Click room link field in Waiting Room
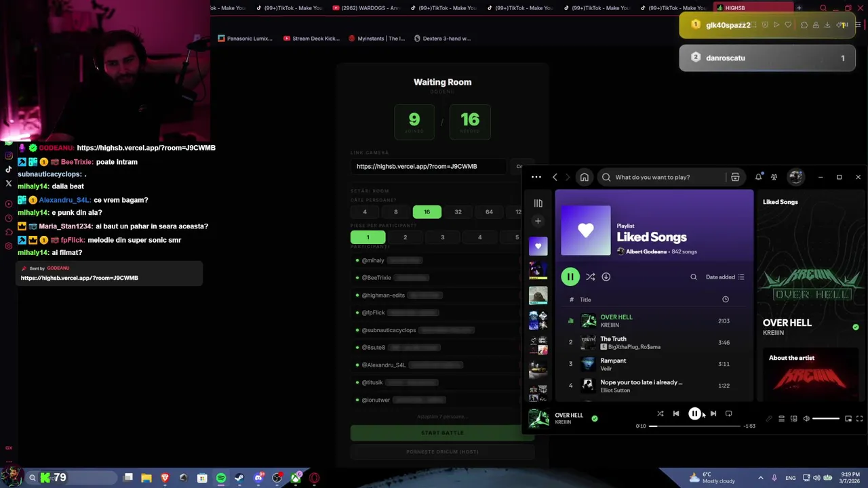Viewport: 868px width, 488px height. point(429,166)
